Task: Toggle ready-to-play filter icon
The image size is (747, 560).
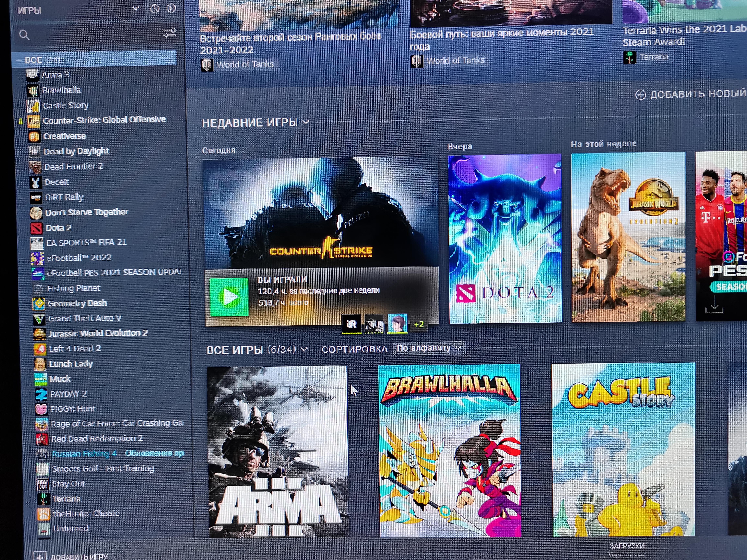Action: [x=171, y=8]
